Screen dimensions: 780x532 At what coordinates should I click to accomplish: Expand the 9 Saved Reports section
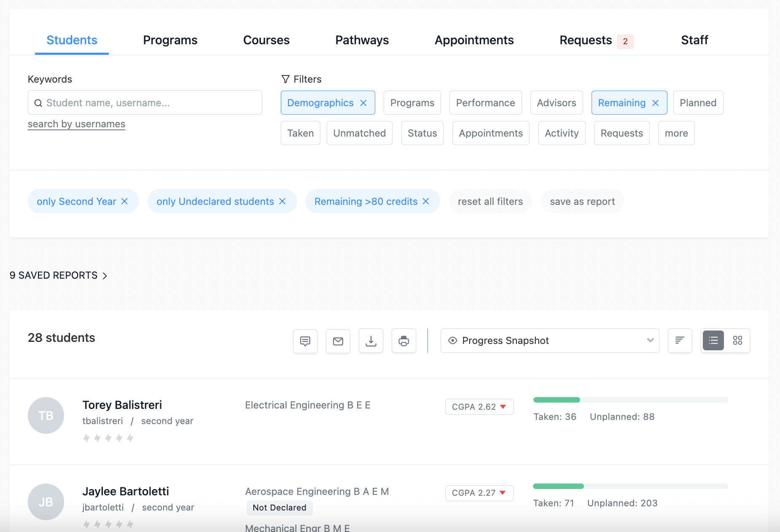tap(58, 275)
